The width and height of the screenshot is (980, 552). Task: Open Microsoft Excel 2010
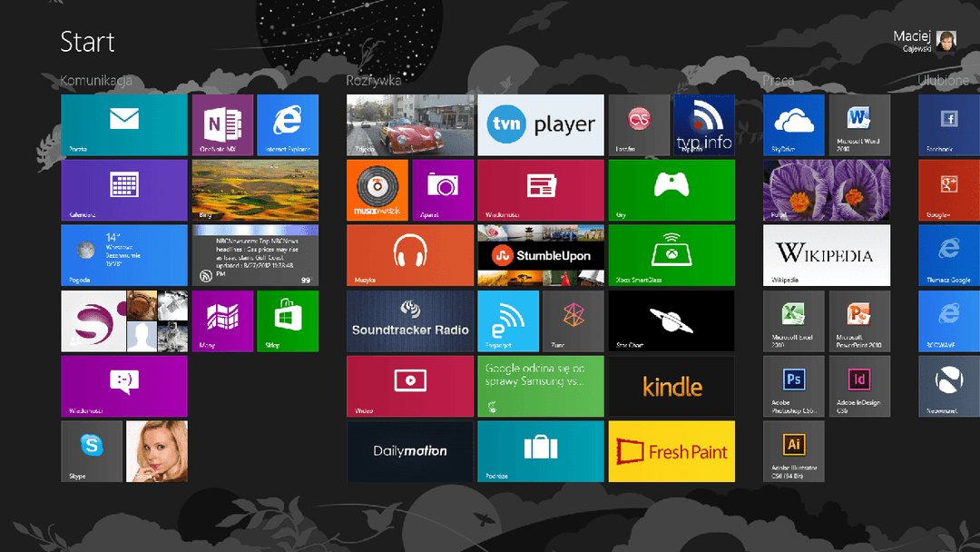(793, 320)
